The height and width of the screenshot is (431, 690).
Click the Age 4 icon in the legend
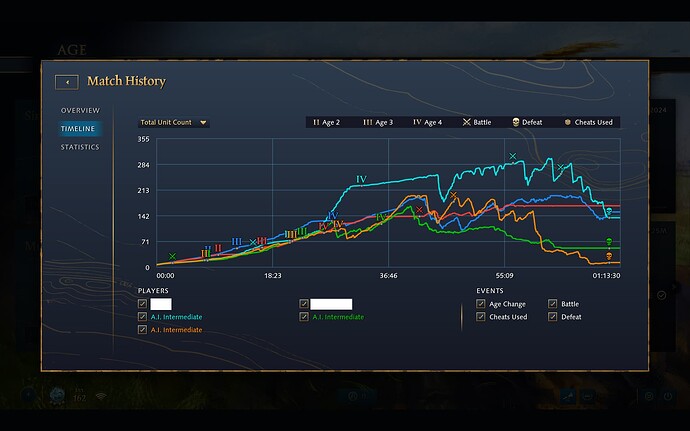[x=417, y=122]
